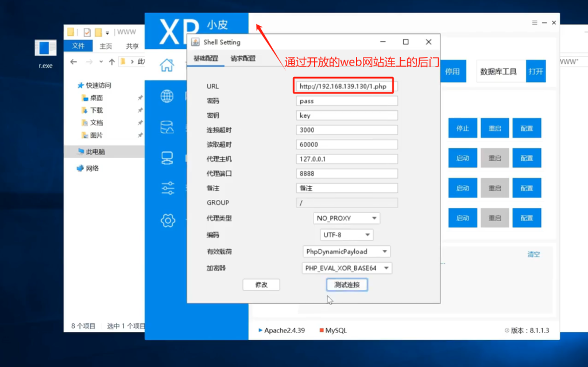This screenshot has height=367, width=588.
Task: Open recent locations dropdown in File Explorer
Action: coord(101,61)
